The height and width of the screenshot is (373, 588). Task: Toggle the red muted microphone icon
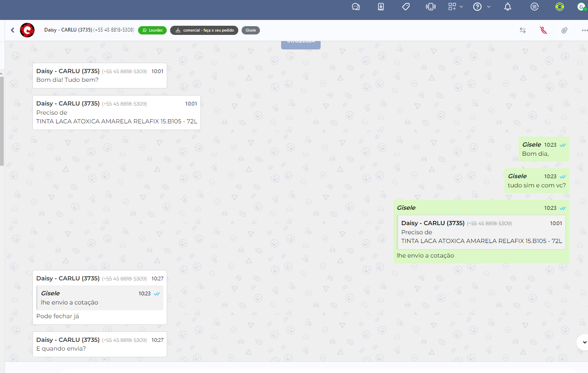(x=544, y=30)
